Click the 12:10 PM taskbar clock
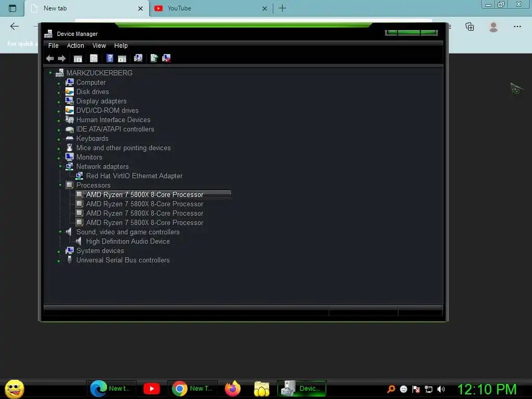This screenshot has width=532, height=399. pyautogui.click(x=487, y=389)
